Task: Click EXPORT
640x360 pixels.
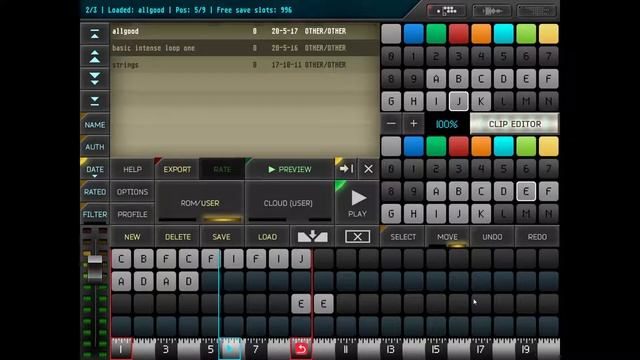Action: 177,169
